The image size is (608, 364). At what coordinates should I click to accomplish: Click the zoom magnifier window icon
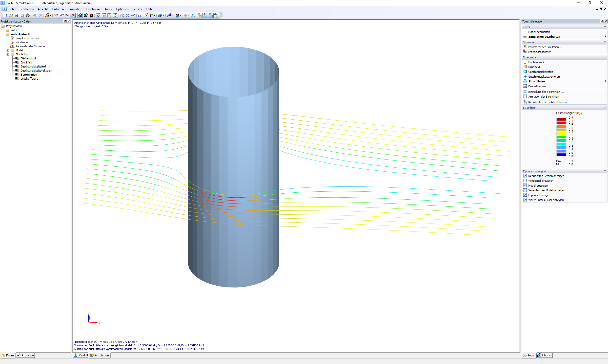109,16
